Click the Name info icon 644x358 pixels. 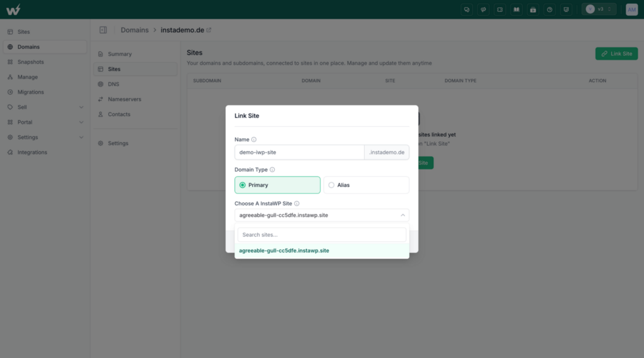point(254,139)
